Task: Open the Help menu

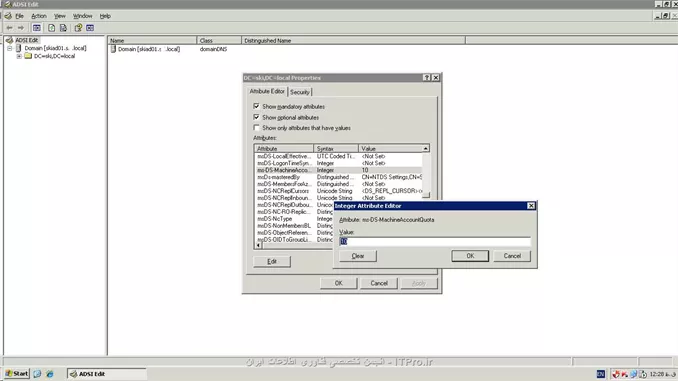Action: (105, 16)
